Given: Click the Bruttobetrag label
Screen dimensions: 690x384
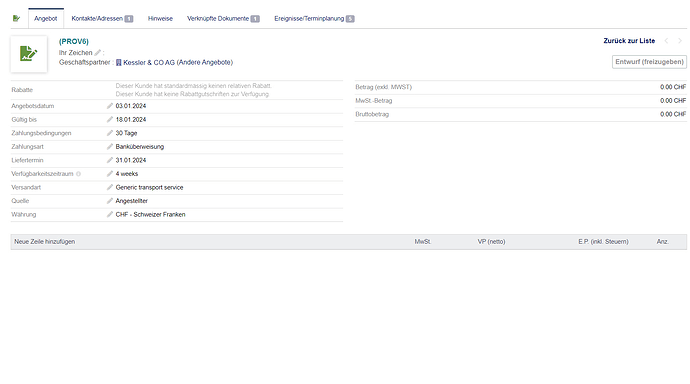Looking at the screenshot, I should 372,114.
